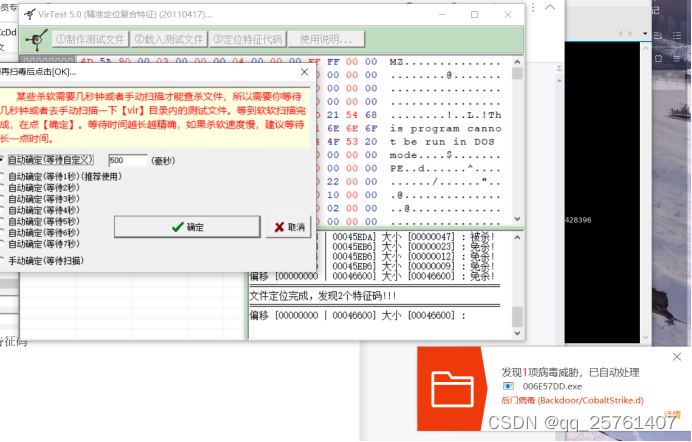The width and height of the screenshot is (692, 442).
Task: Click log panel scrollbar down arrow
Action: tap(517, 333)
